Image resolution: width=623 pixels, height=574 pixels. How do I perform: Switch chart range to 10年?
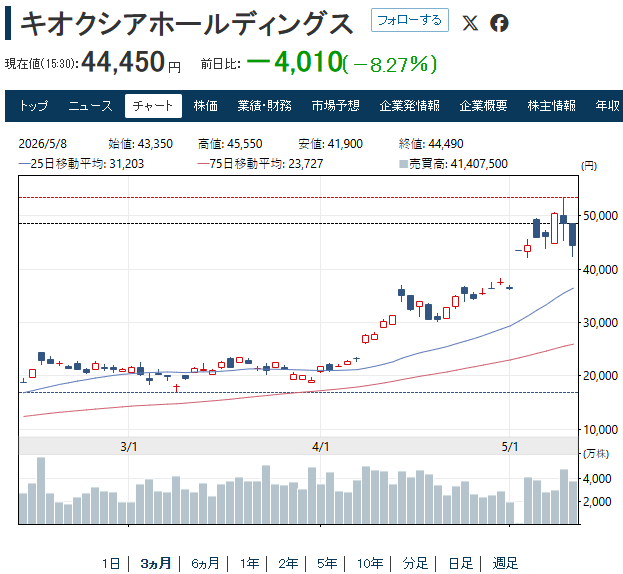[370, 563]
